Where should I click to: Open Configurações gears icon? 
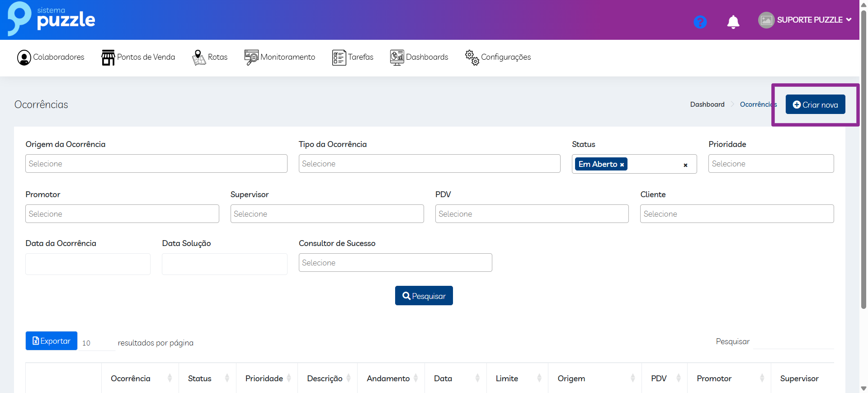pyautogui.click(x=472, y=57)
